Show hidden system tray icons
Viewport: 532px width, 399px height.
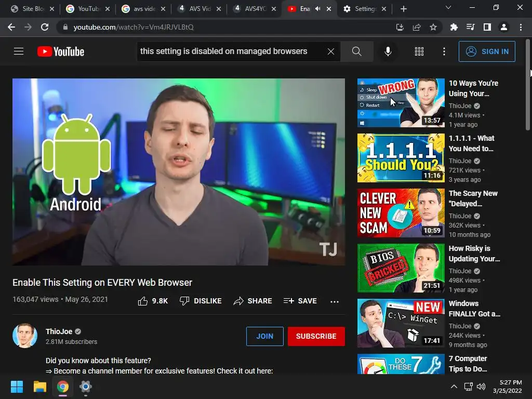pyautogui.click(x=454, y=387)
